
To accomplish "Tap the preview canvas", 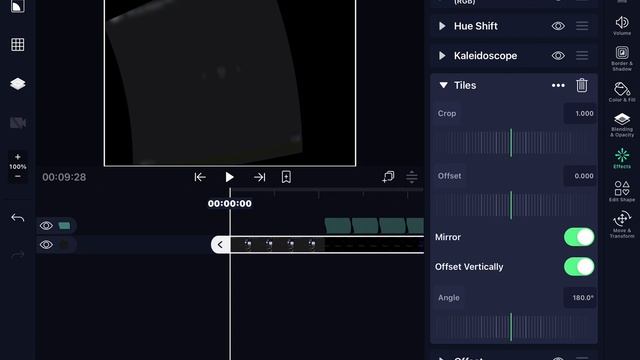I will [x=230, y=82].
